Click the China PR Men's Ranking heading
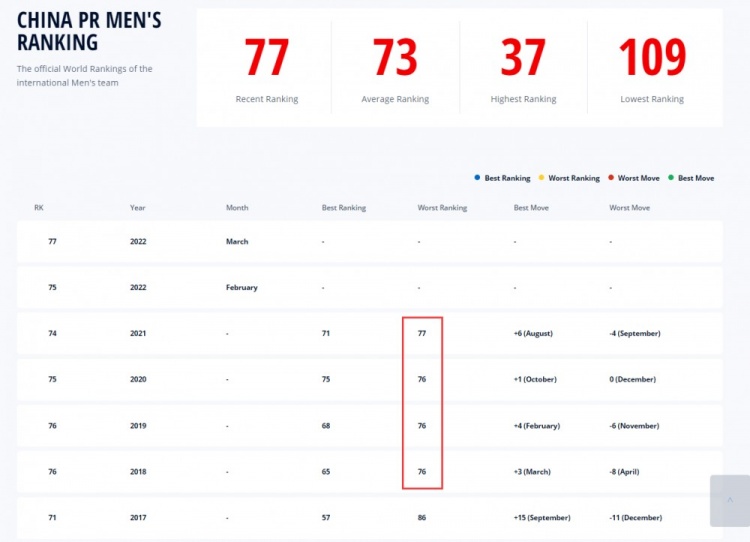 point(89,31)
